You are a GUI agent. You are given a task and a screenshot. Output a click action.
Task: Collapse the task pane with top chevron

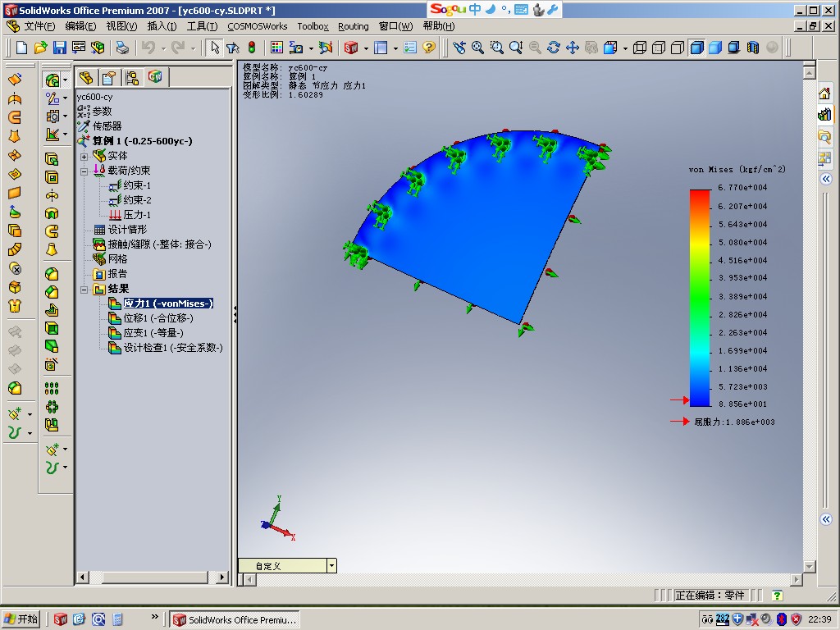[825, 179]
